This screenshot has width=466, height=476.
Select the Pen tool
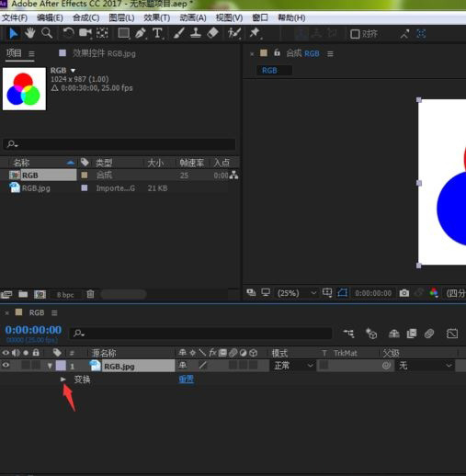tap(141, 33)
